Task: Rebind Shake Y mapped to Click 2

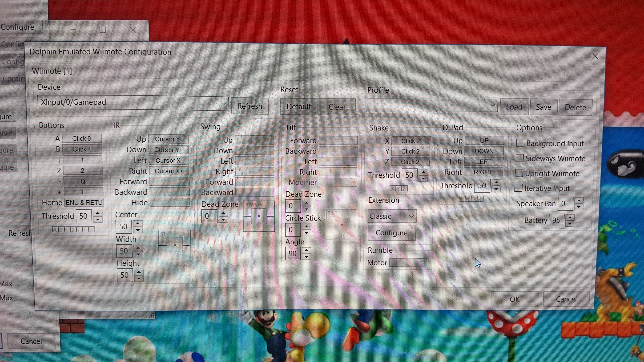Action: (x=411, y=151)
